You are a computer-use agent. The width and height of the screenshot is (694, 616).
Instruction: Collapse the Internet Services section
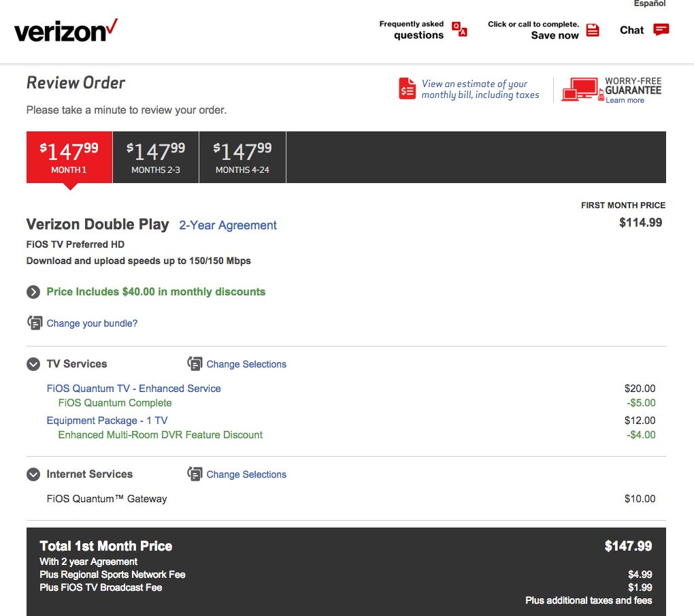33,474
